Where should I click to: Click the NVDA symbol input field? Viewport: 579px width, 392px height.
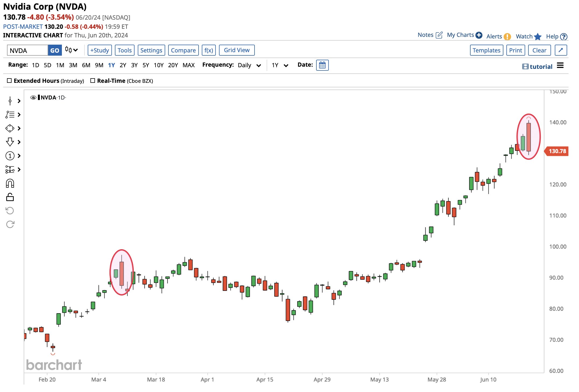tap(27, 50)
